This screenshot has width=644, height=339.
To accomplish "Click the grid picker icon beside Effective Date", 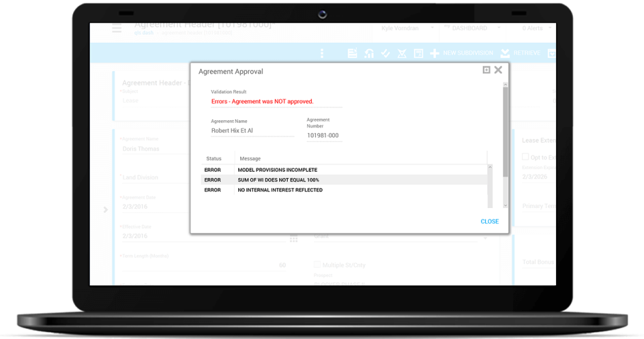I will click(294, 238).
